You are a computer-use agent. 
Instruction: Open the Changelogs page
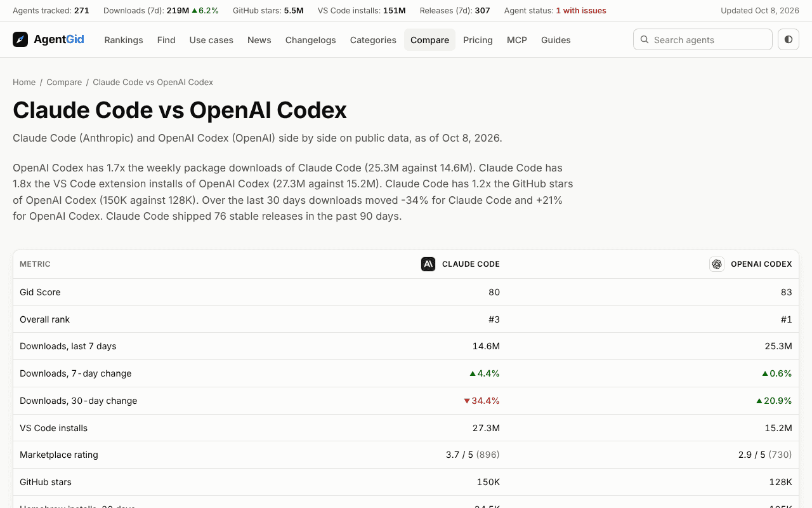311,39
